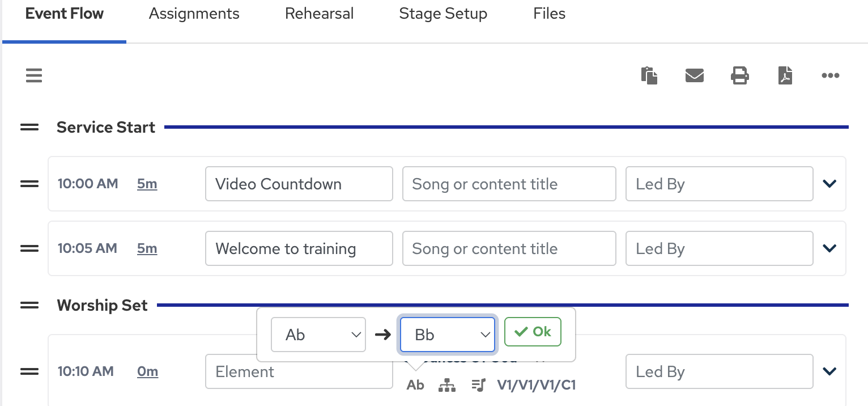The width and height of the screenshot is (868, 406).
Task: Click the clipboard paste icon
Action: [x=649, y=75]
